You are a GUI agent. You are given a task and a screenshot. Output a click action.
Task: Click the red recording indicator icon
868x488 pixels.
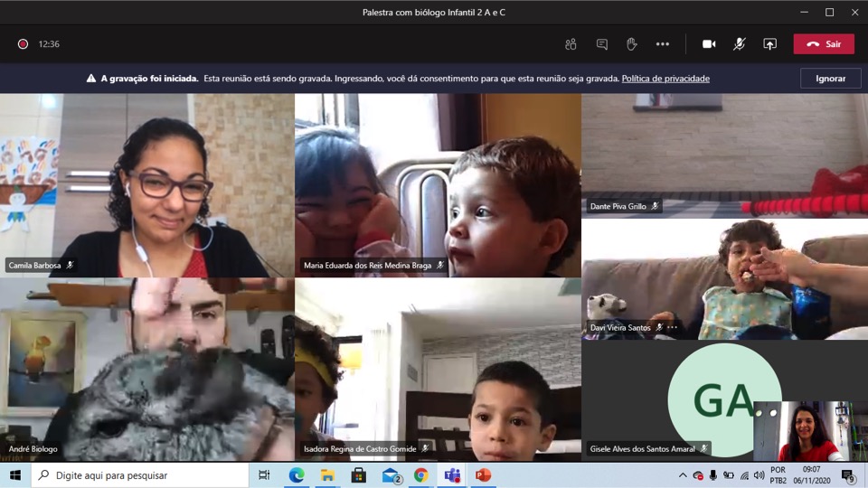[23, 44]
